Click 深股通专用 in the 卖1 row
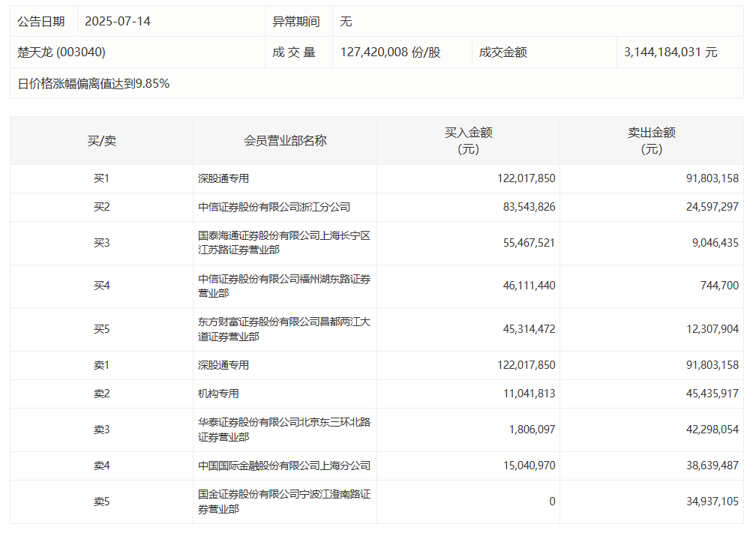The image size is (756, 533). click(x=223, y=365)
